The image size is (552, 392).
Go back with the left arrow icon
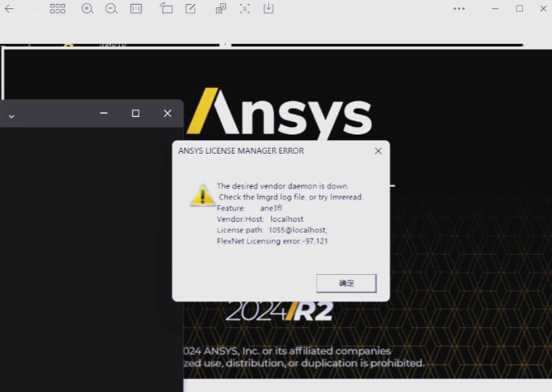(x=9, y=8)
